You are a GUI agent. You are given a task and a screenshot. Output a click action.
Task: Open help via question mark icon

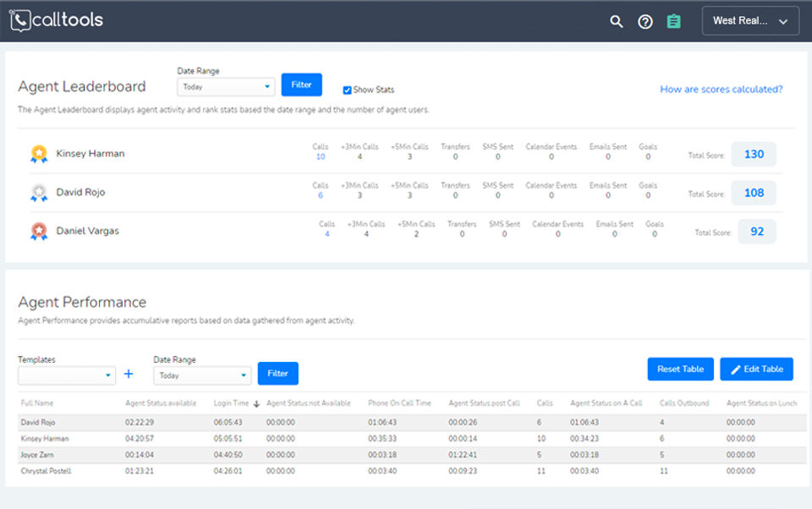click(645, 22)
